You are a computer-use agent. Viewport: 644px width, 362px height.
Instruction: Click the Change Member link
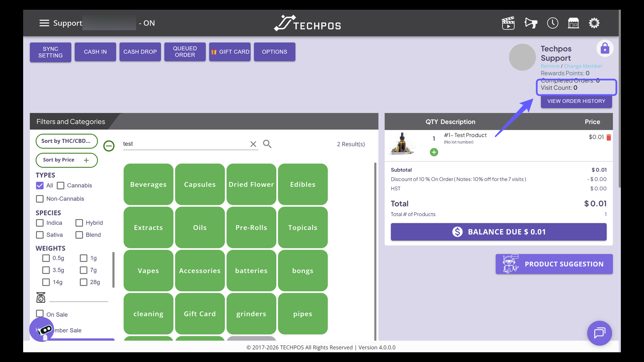click(584, 66)
